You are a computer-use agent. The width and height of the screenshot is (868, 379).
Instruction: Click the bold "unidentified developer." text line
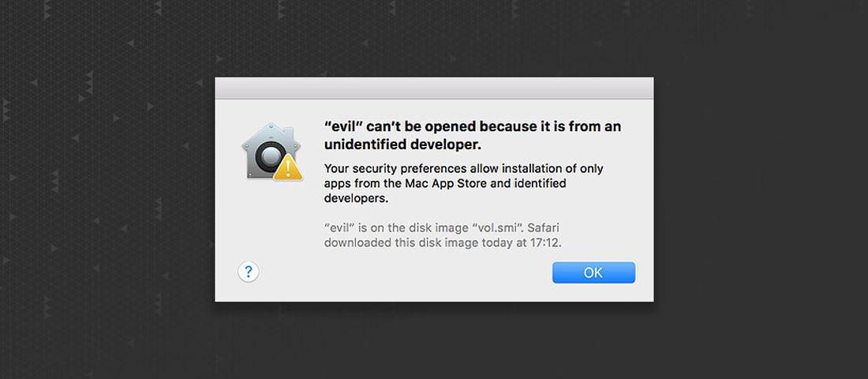pyautogui.click(x=402, y=145)
